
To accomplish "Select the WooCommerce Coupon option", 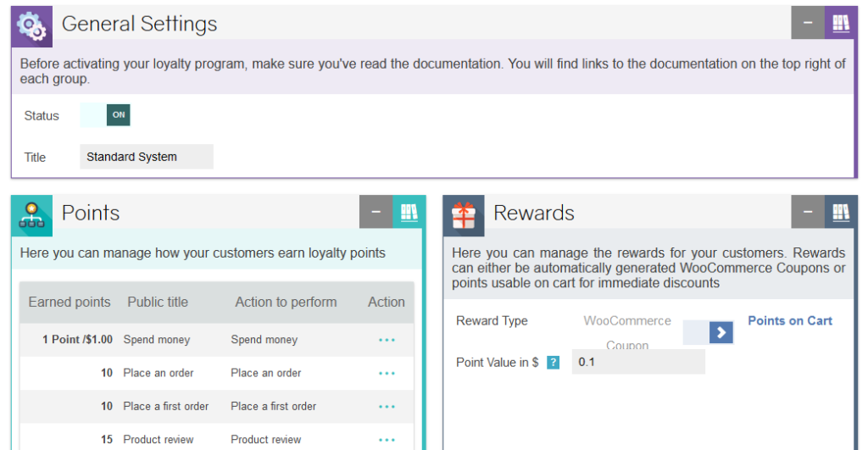I will click(x=627, y=333).
